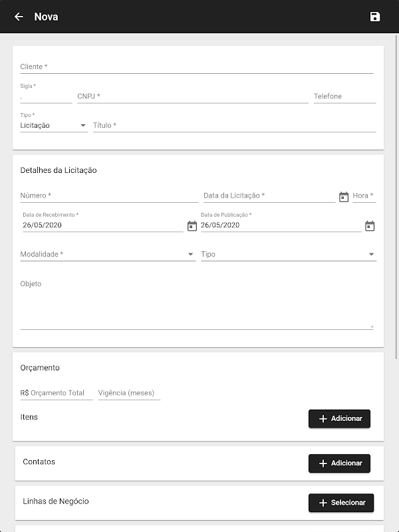The image size is (399, 532).
Task: Expand the Licitação type dropdown
Action: point(53,126)
